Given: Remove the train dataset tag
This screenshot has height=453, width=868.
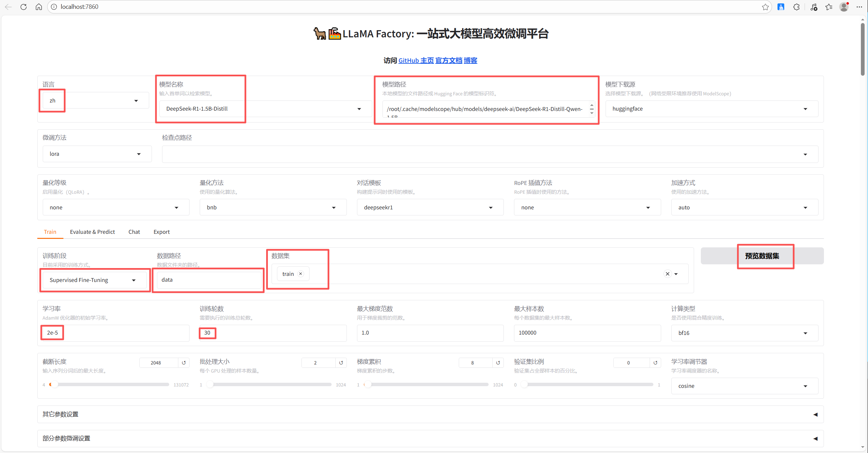Looking at the screenshot, I should click(x=301, y=274).
